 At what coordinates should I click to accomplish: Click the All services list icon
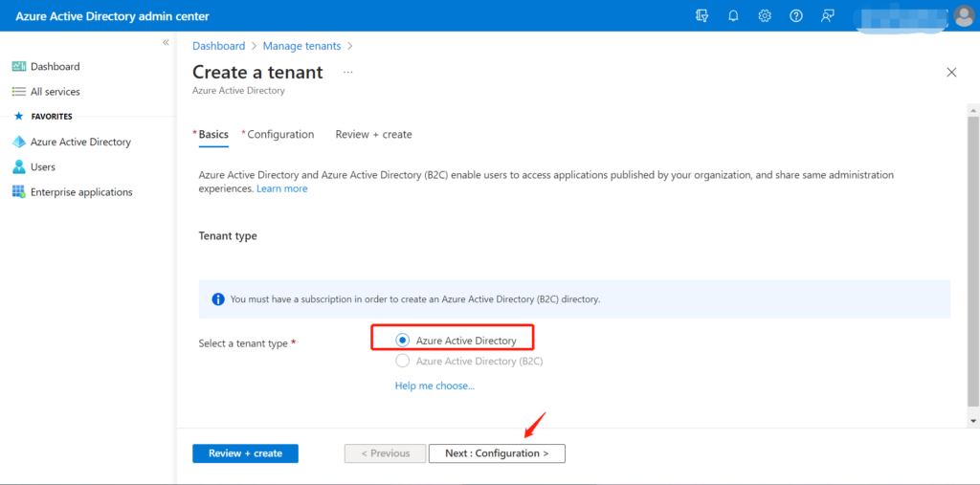tap(19, 91)
